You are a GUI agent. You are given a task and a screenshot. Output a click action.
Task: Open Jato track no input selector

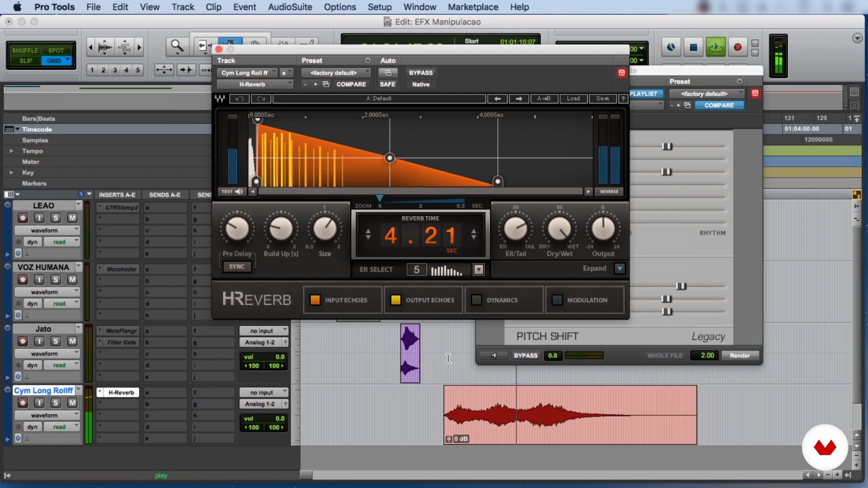pyautogui.click(x=264, y=331)
